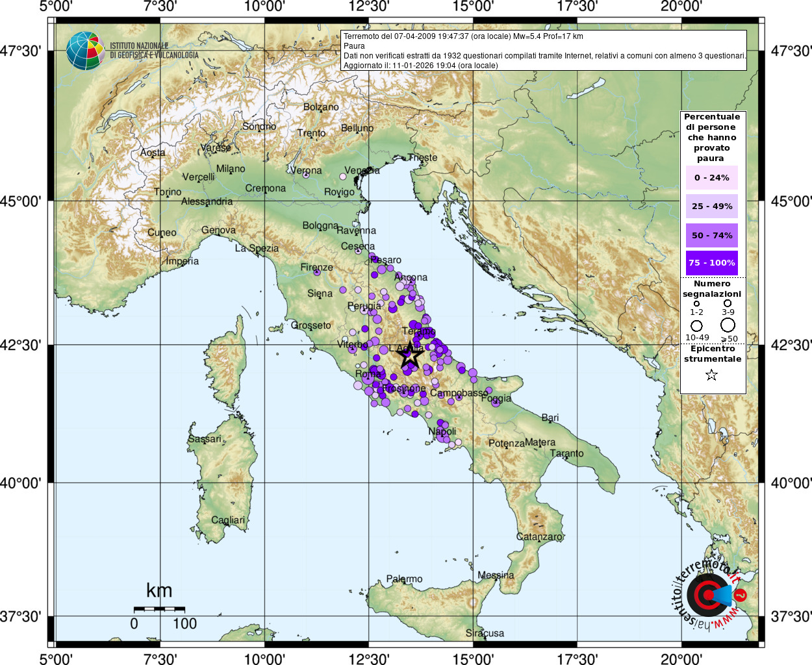Click the Taranto city label
Viewport: 812px width, 665px height.
(x=566, y=453)
